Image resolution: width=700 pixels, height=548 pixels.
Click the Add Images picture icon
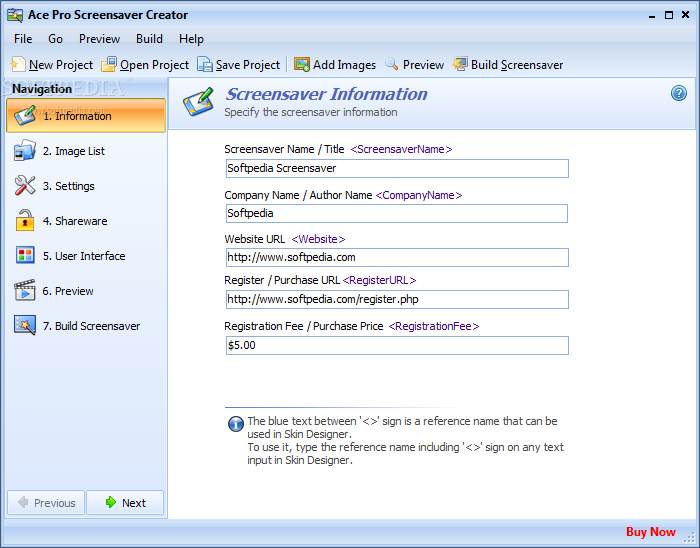click(x=302, y=65)
